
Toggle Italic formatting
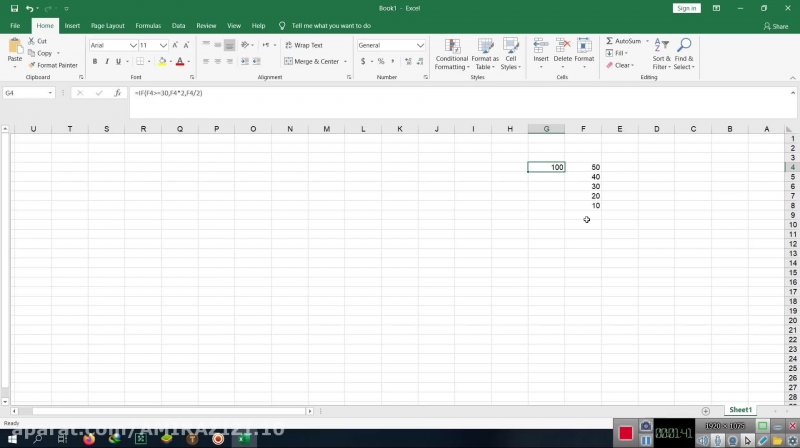click(x=106, y=62)
